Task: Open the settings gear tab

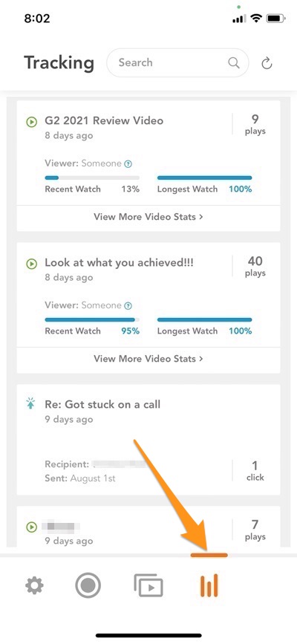Action: [x=34, y=585]
